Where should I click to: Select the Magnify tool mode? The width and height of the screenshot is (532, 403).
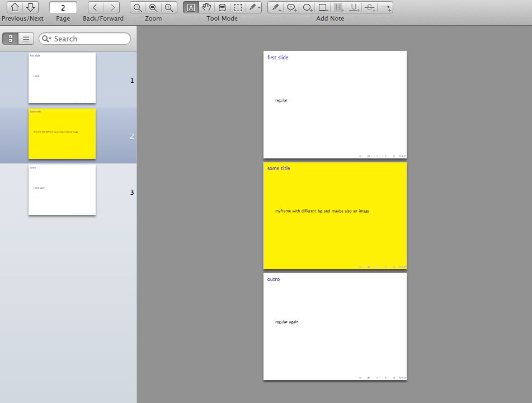coord(222,7)
